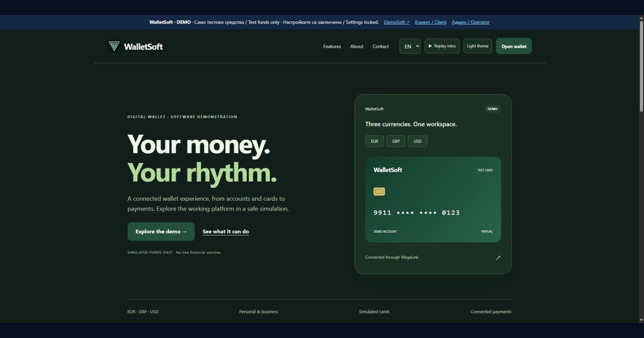
Task: Click the Your rhythm. headline
Action: pyautogui.click(x=202, y=173)
